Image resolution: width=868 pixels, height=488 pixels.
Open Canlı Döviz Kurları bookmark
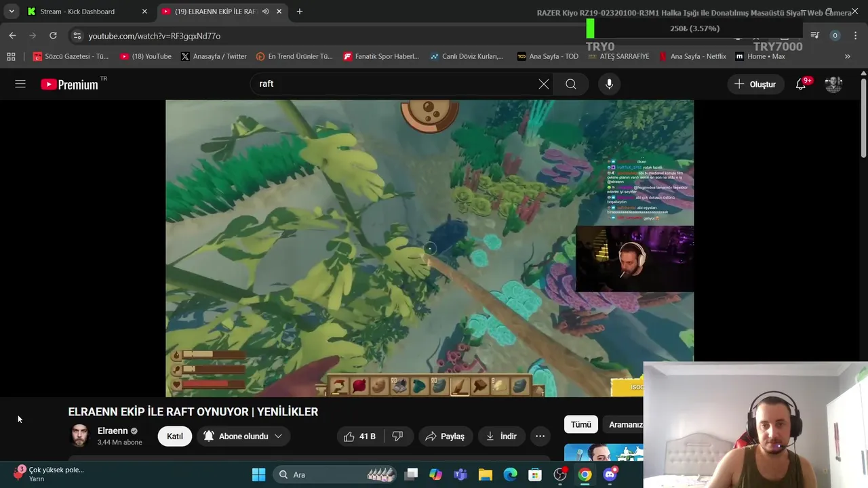click(x=467, y=56)
